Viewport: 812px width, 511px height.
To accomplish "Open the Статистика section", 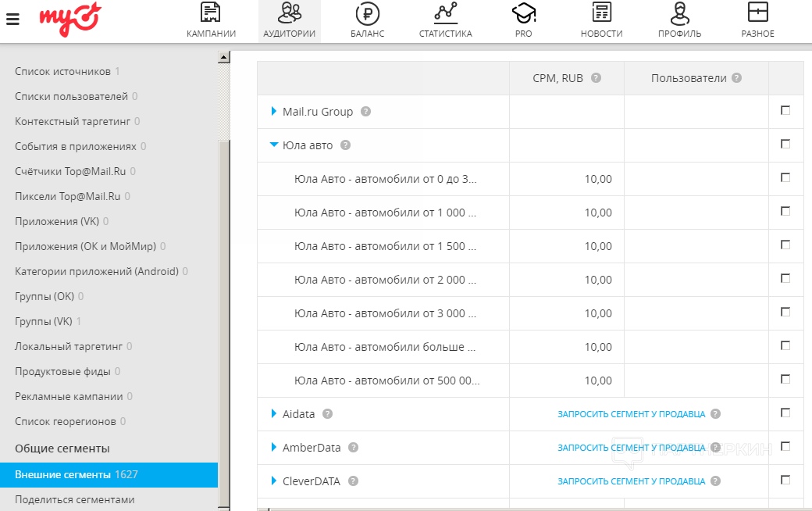I will 445,21.
